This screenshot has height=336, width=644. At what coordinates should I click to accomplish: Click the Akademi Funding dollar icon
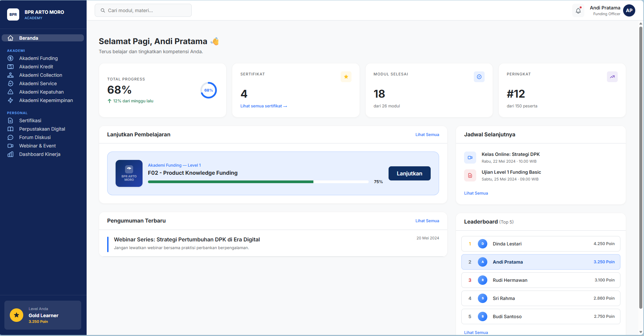(x=10, y=58)
